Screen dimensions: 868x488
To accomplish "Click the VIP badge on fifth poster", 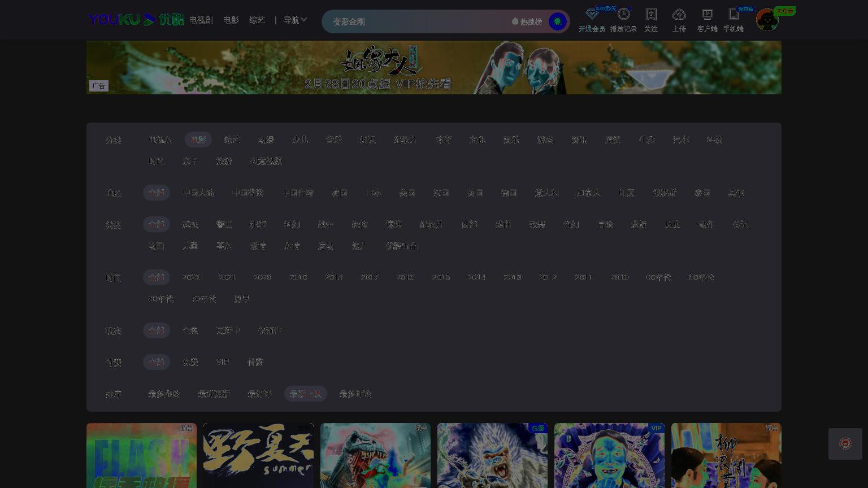I will point(656,428).
